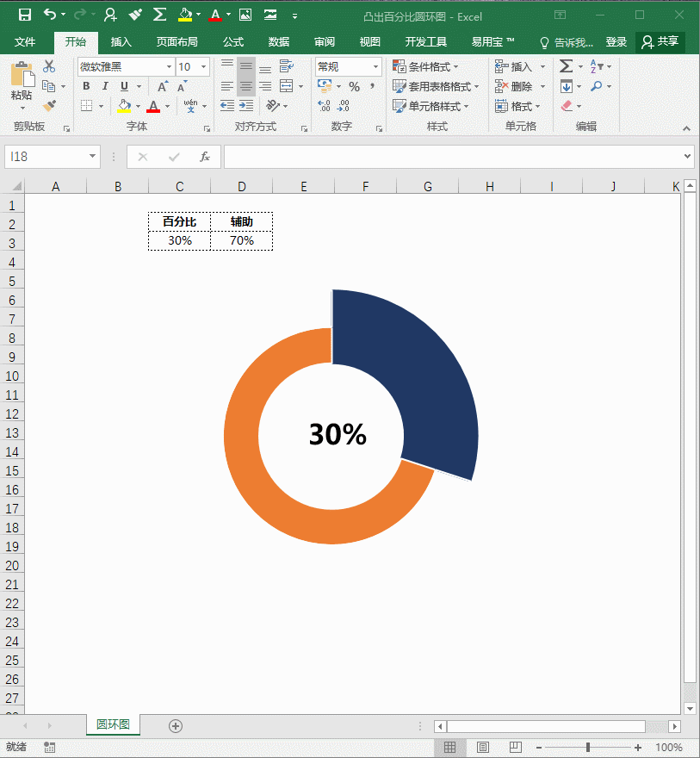Expand the Name Box dropdown I18
Viewport: 700px width, 758px height.
pyautogui.click(x=92, y=156)
